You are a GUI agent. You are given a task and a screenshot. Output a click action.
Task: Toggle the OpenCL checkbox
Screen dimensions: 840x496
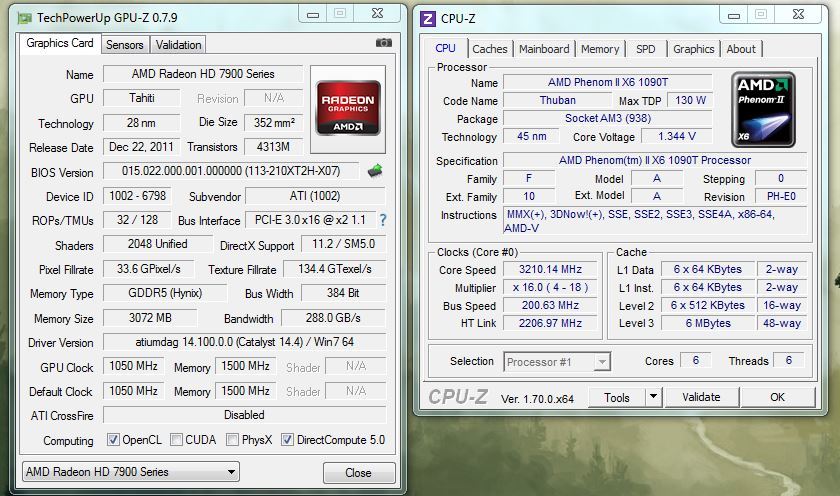pyautogui.click(x=113, y=440)
